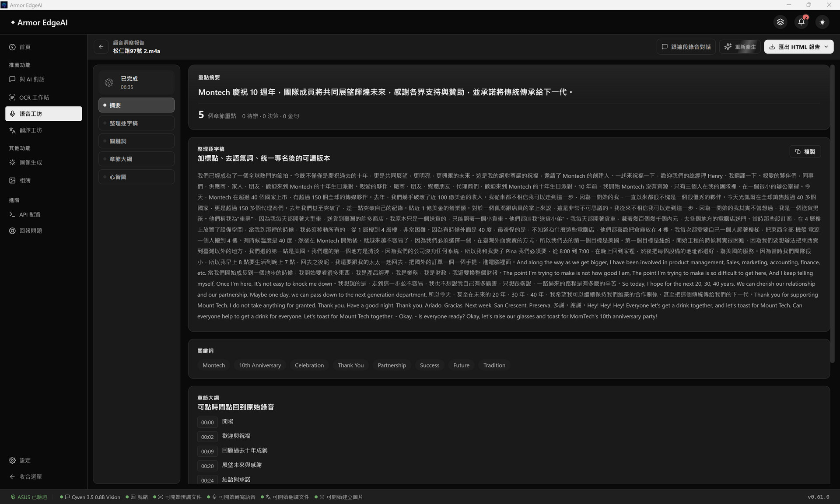
Task: Click the 10th Anniversary keyword tag
Action: pyautogui.click(x=260, y=365)
